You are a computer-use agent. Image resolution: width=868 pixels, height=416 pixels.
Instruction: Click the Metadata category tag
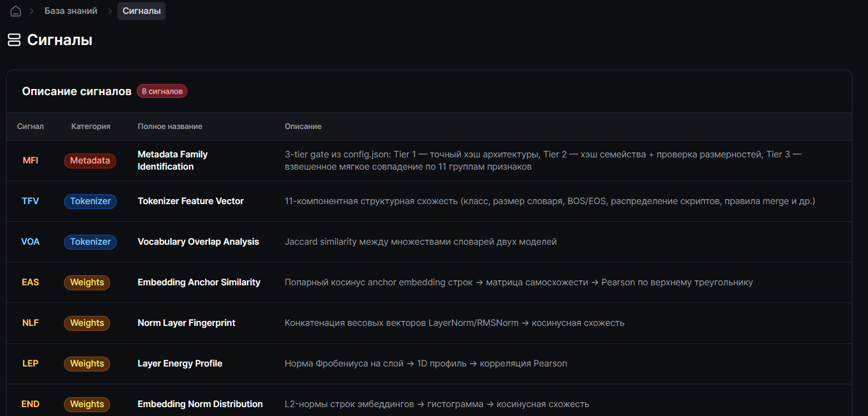[x=90, y=161]
